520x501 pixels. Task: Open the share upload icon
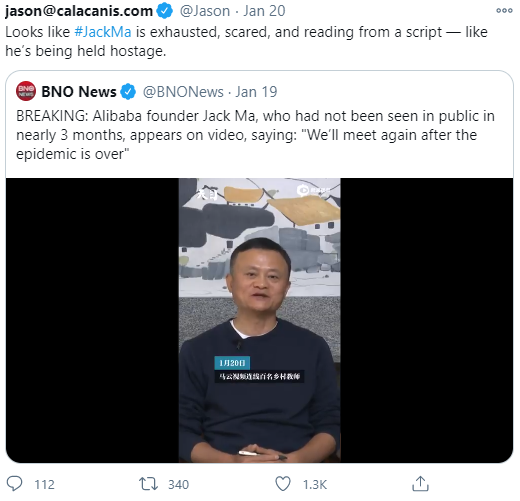(x=420, y=484)
